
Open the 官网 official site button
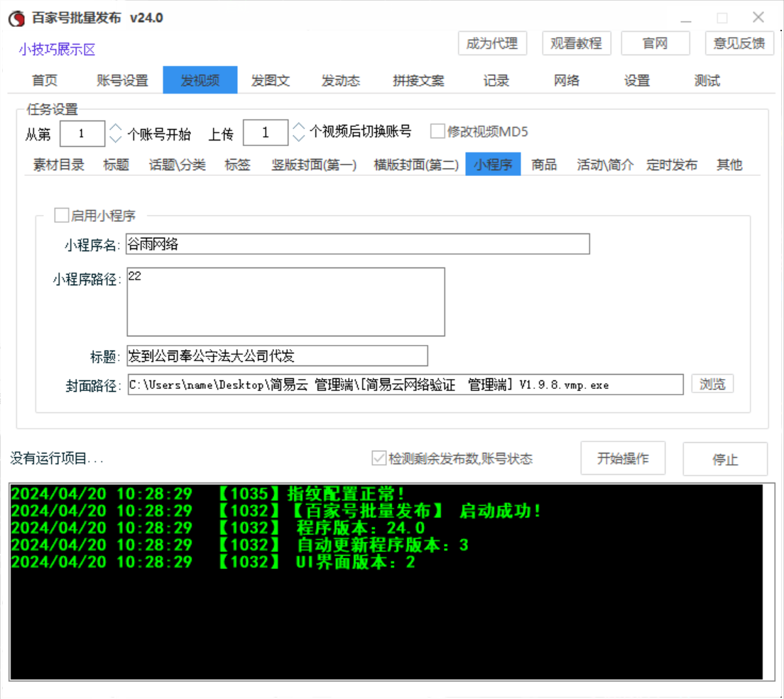click(x=655, y=43)
